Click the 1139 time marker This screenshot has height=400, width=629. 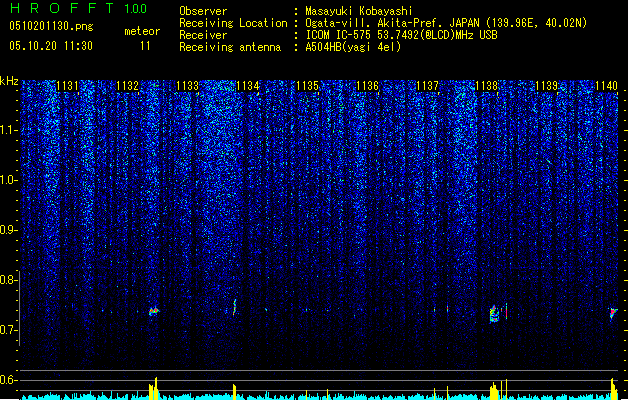pyautogui.click(x=546, y=86)
